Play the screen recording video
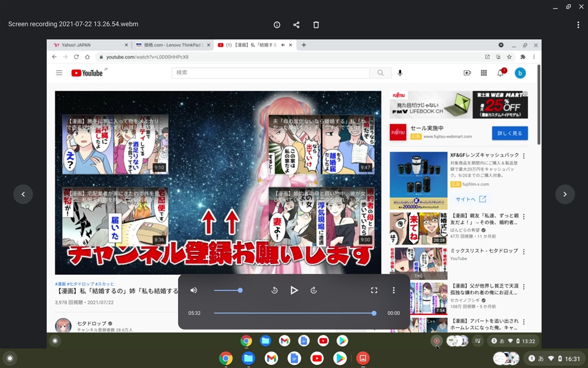Screen dimensions: 588x368 point(294,290)
